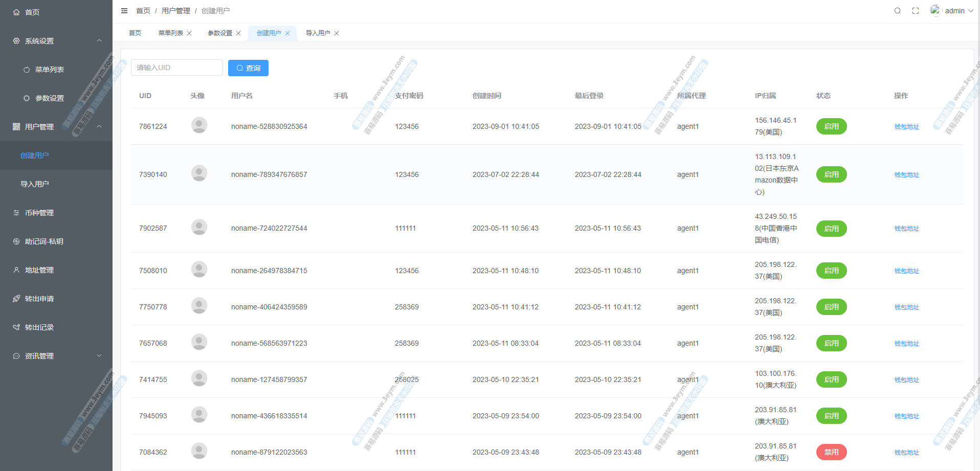980x471 pixels.
Task: Focus the 请输入UID search field
Action: coord(176,68)
